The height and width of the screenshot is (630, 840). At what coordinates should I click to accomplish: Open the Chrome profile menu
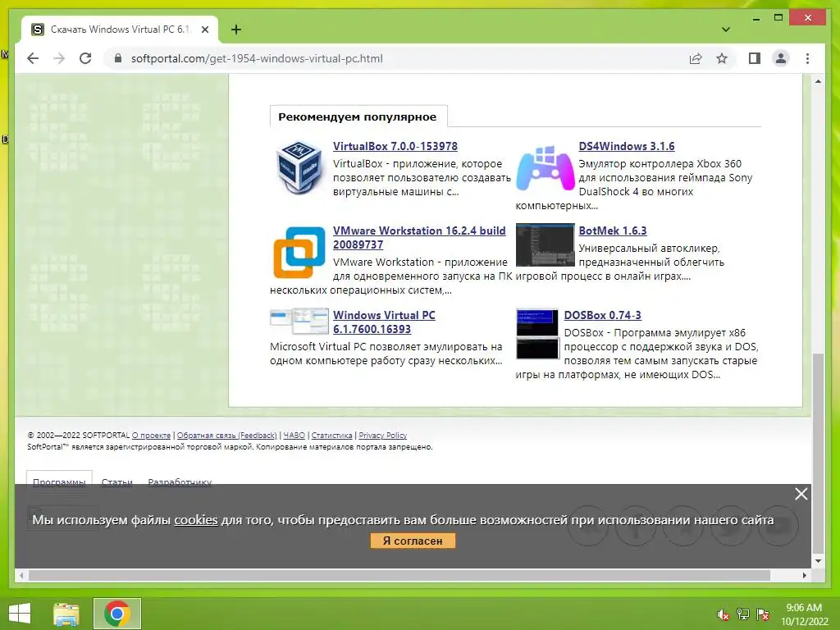point(781,58)
